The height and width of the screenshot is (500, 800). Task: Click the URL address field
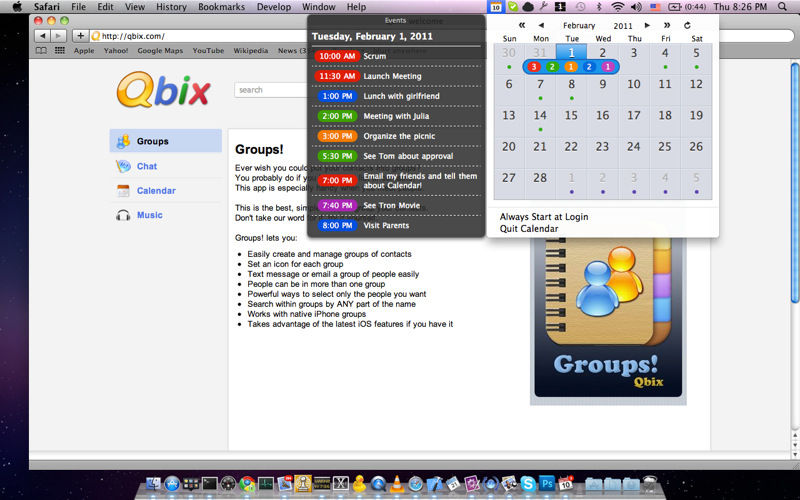[199, 36]
